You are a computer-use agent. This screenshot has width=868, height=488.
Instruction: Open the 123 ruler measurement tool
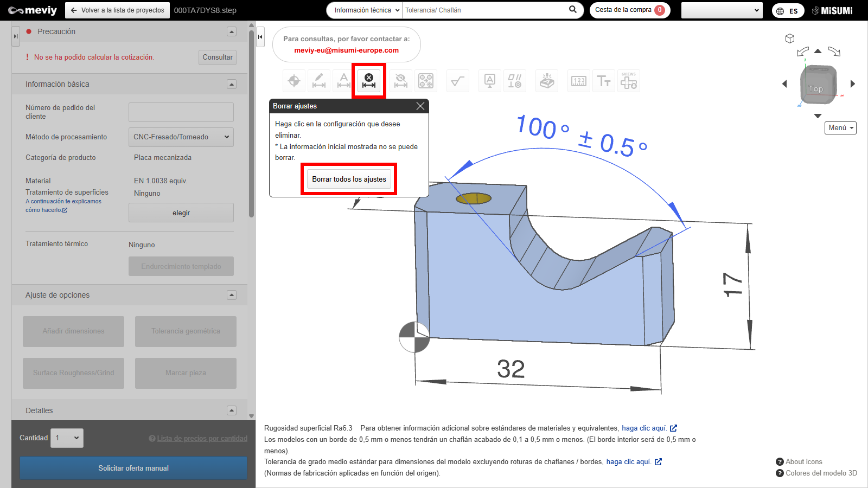(579, 81)
